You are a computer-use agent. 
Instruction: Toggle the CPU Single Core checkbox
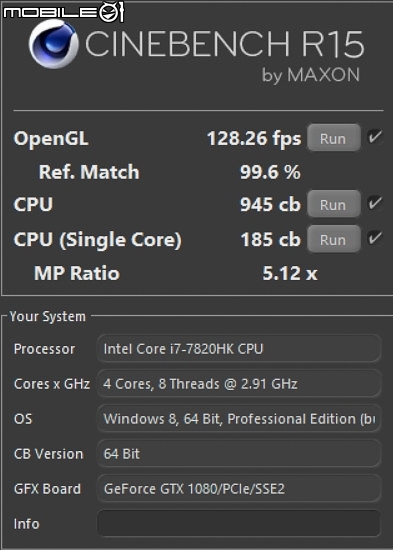pos(375,238)
